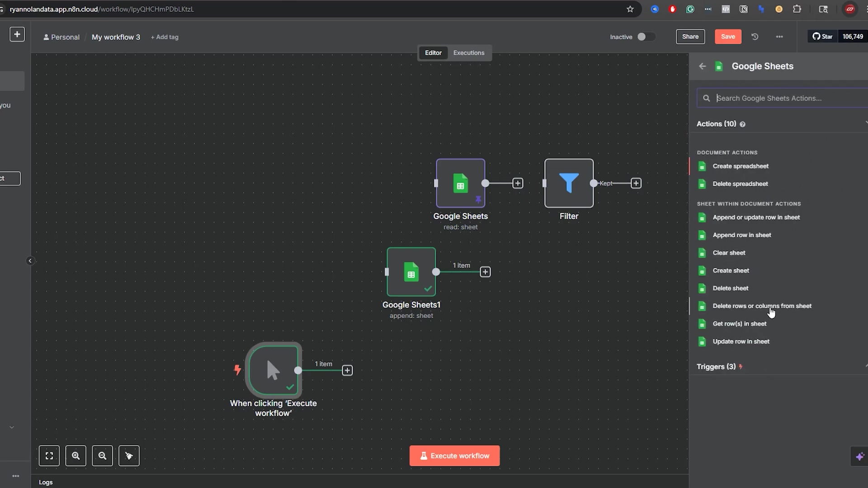Viewport: 868px width, 488px height.
Task: Click the zoom out magnifier icon
Action: (103, 456)
